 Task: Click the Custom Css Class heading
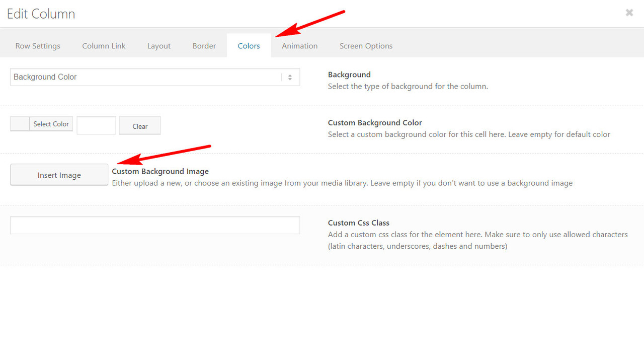tap(359, 223)
